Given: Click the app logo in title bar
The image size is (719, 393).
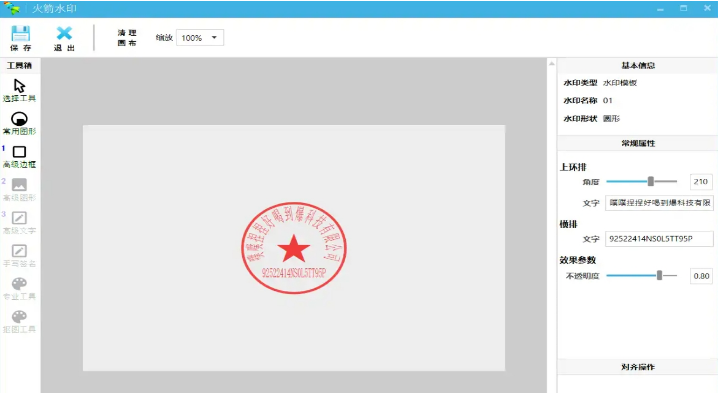Looking at the screenshot, I should tap(12, 8).
